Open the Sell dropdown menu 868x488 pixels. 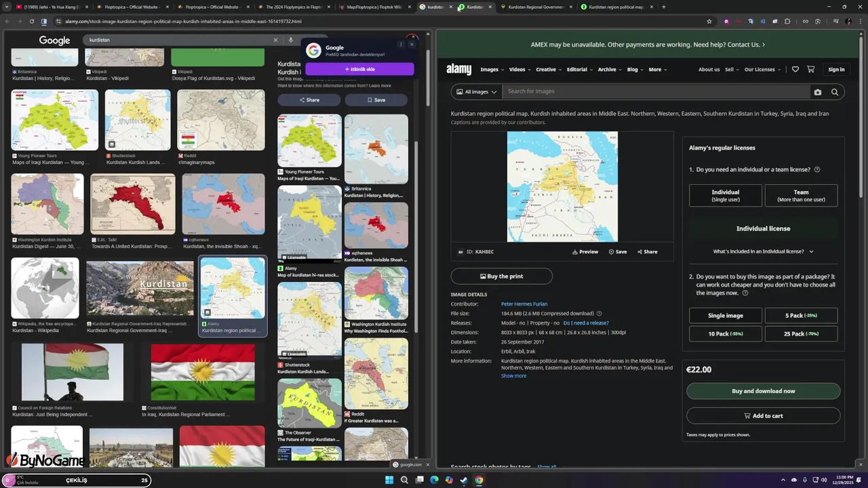click(x=732, y=70)
